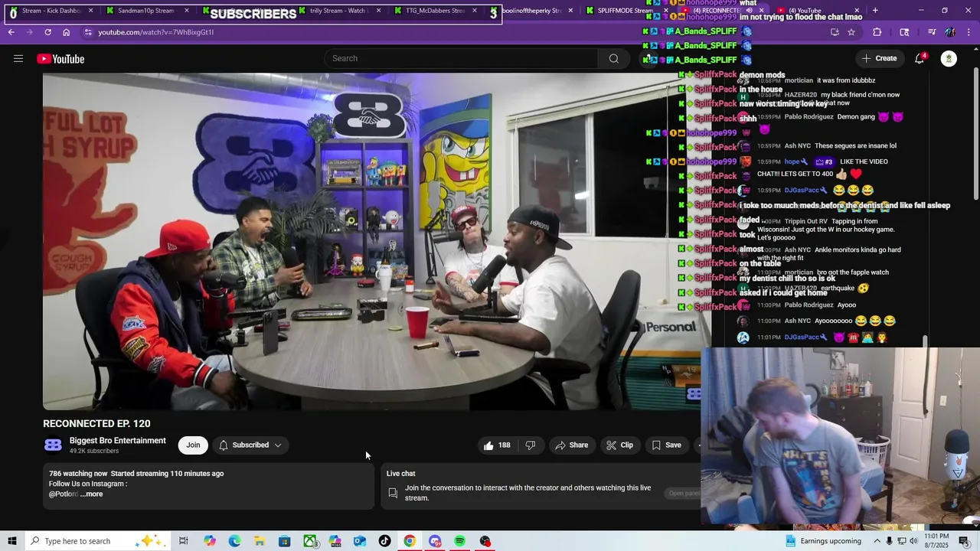The image size is (980, 551).
Task: Open the Earnings upcoming taskbar widget
Action: (x=823, y=541)
